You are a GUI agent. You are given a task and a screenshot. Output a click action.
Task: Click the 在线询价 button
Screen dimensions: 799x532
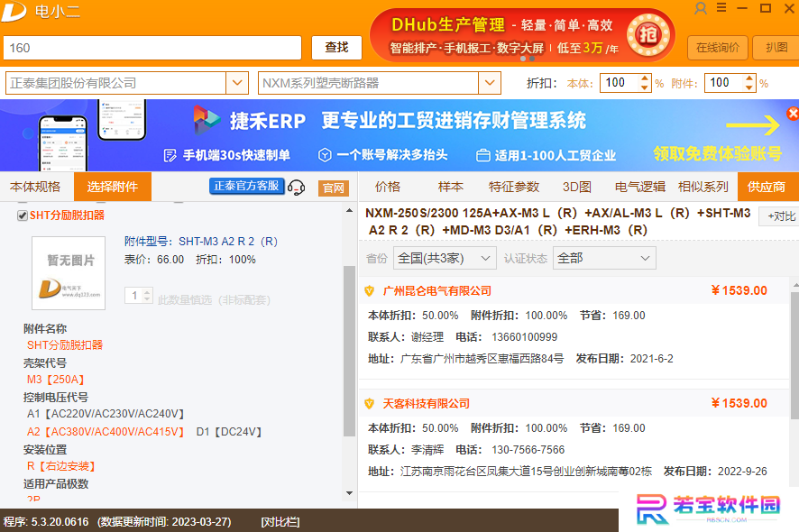coord(718,48)
